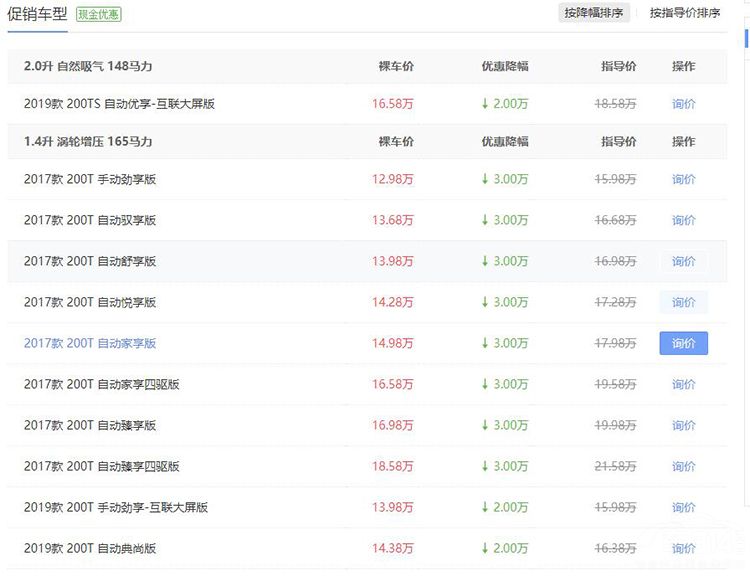The width and height of the screenshot is (750, 576).
Task: Click the 16.98万 bare car price
Action: coord(393,426)
